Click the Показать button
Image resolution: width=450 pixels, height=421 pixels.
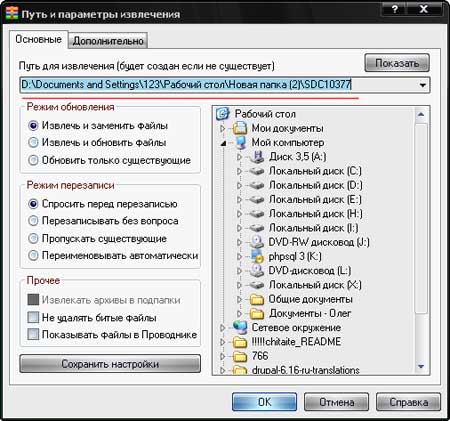pyautogui.click(x=397, y=63)
